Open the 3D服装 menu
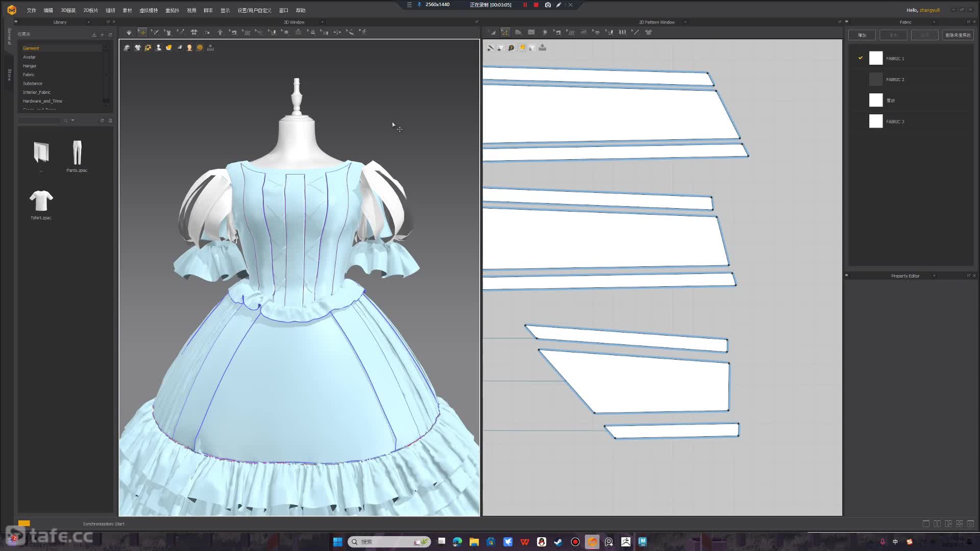This screenshot has height=551, width=980. 68,10
